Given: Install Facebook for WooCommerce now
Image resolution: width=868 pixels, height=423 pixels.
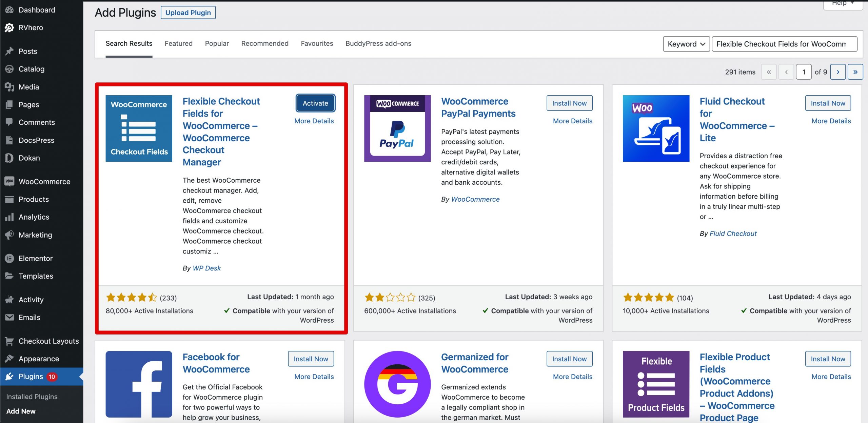Looking at the screenshot, I should click(x=311, y=359).
